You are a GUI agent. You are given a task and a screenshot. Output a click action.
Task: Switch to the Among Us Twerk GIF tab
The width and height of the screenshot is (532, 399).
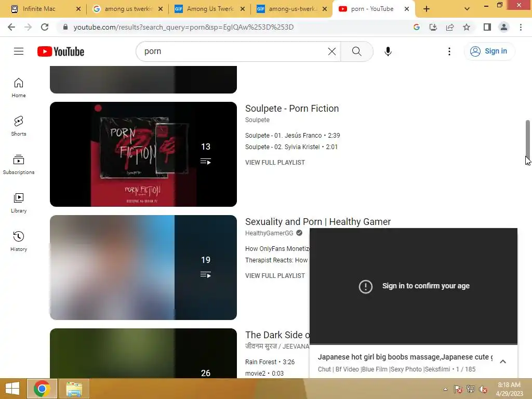[210, 9]
